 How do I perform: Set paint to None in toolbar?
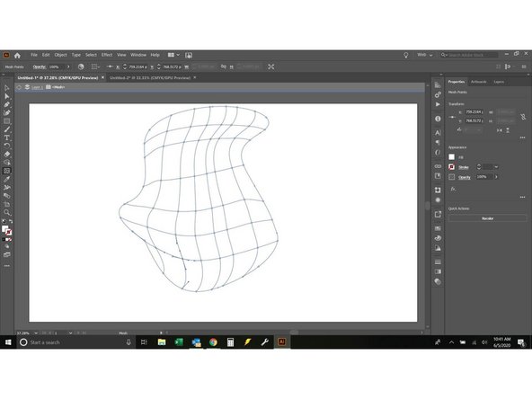click(x=10, y=240)
